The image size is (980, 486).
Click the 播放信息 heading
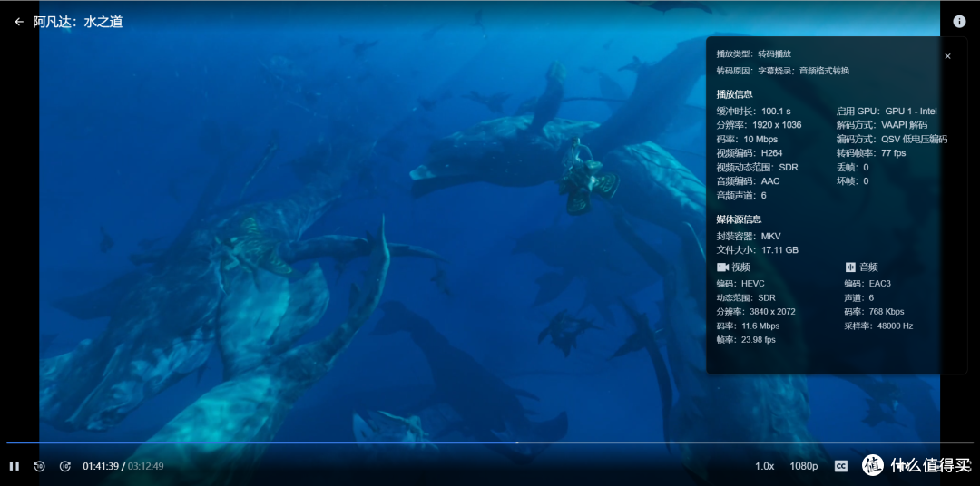[734, 94]
